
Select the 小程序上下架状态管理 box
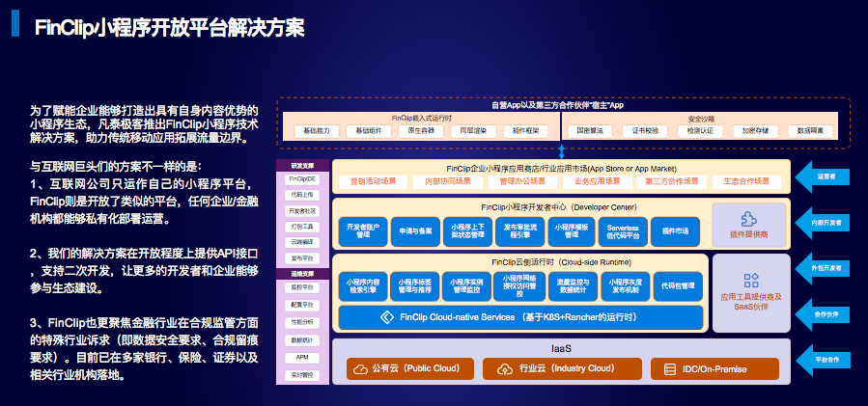(467, 231)
